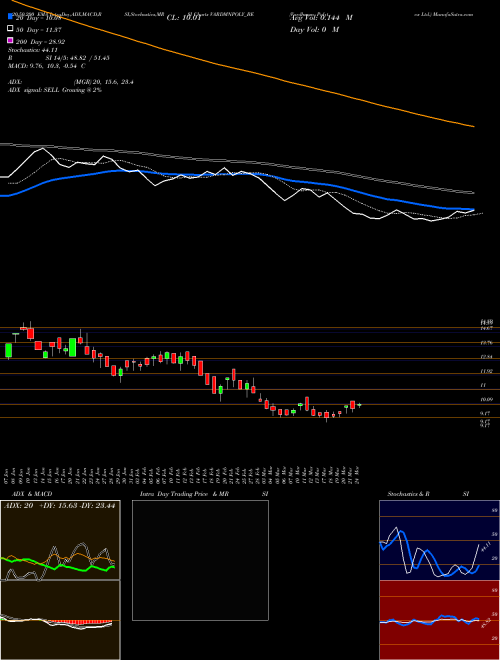This screenshot has height=660, width=500.
Task: Click the 'Day Vol: 0 M' text
Action: point(314,30)
